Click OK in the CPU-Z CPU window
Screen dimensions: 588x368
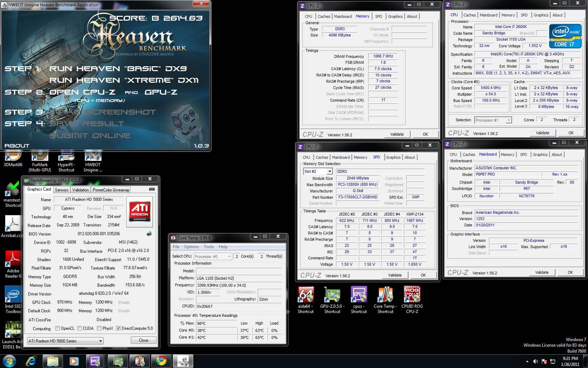point(571,133)
